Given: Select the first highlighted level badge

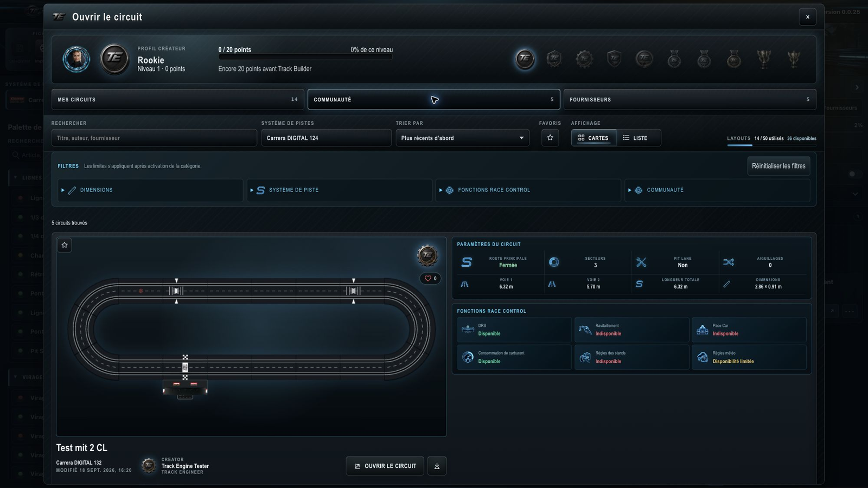Looking at the screenshot, I should click(525, 59).
